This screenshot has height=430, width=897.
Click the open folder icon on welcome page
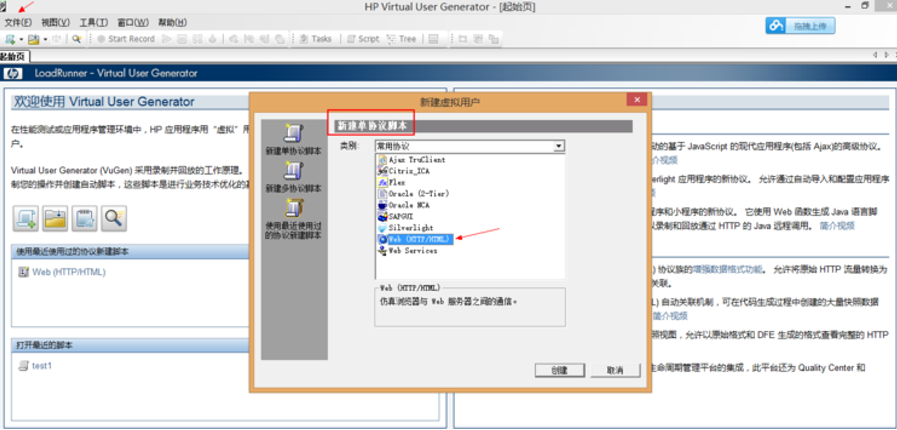(x=55, y=219)
